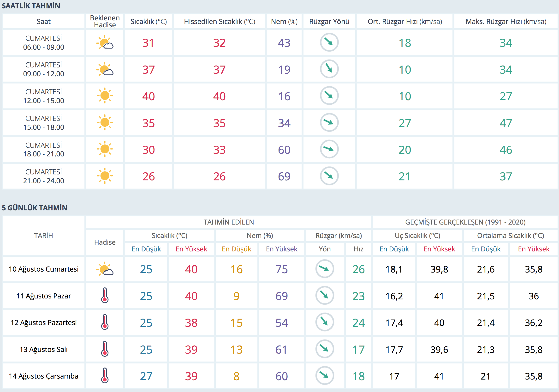Click wind direction arrow for 18.00 - 21.00
The image size is (559, 392).
point(329,149)
